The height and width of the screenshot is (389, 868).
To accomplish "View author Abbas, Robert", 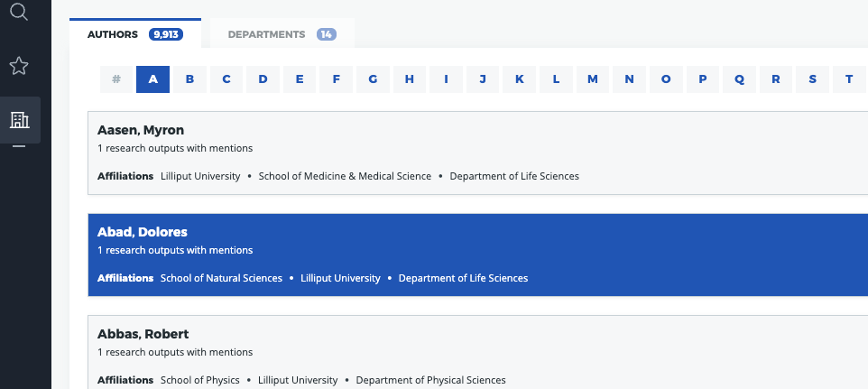I will click(x=143, y=334).
